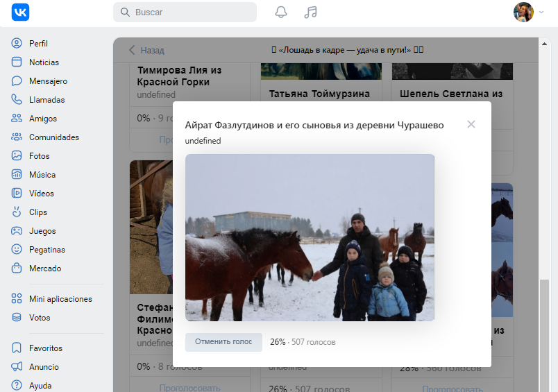Viewport: 558px width, 392px height.
Task: Open the music player note icon
Action: [x=311, y=12]
